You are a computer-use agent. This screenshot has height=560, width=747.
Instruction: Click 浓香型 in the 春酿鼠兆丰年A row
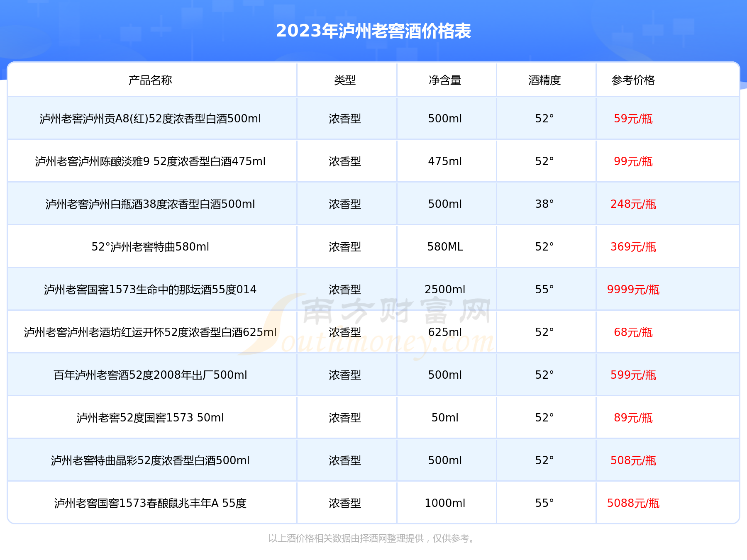(x=345, y=503)
